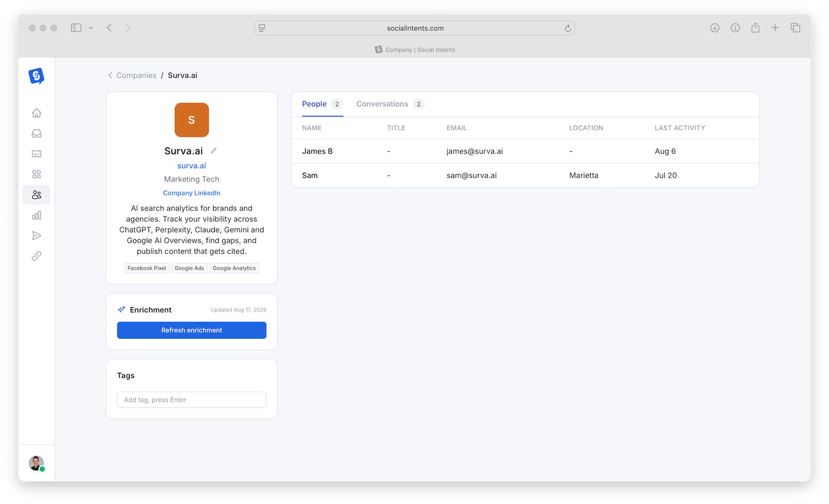Open the Social Intents logo home
Viewport: 829px width, 504px height.
pos(36,75)
